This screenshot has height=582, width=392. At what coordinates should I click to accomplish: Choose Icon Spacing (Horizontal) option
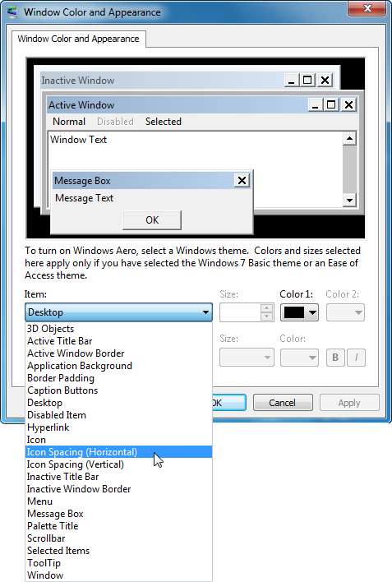coord(119,452)
